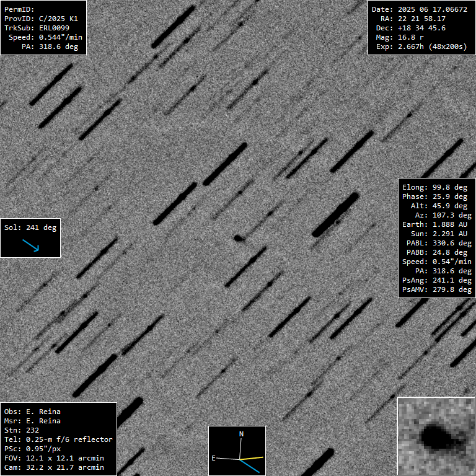Select the 'ProvID: C/2025 K1' line

[x=41, y=19]
